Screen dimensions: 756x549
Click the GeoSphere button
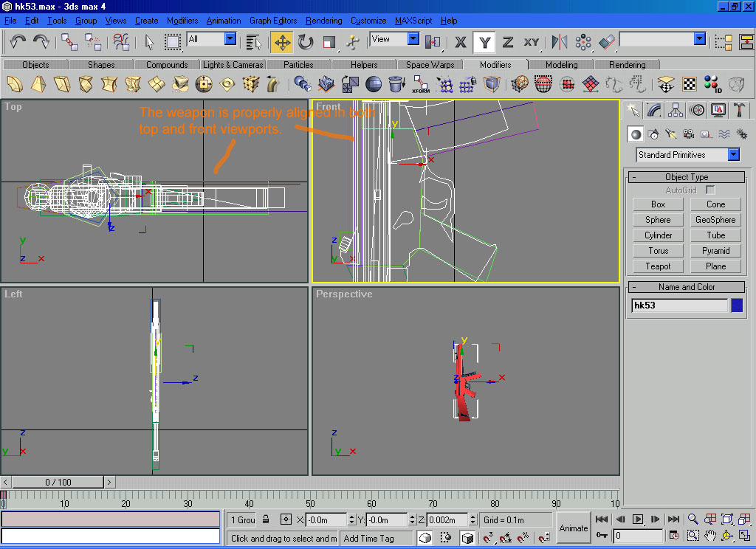[715, 220]
